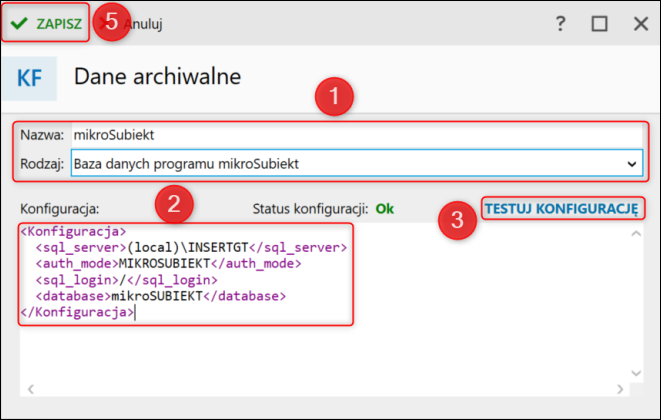The image size is (661, 420).
Task: Click the auth_mode MIKROSUBIEKT line
Action: pyautogui.click(x=168, y=264)
